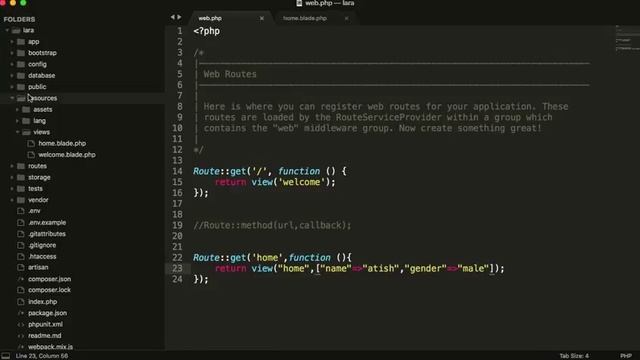Click the index.php file icon

[x=21, y=302]
